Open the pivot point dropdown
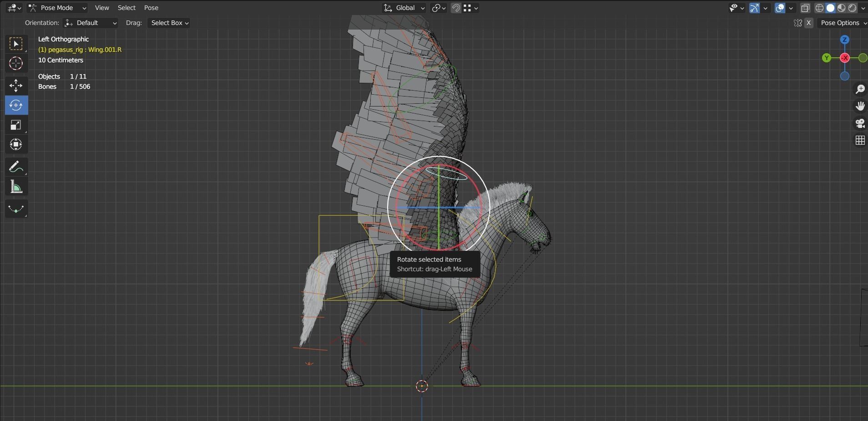 pos(439,8)
